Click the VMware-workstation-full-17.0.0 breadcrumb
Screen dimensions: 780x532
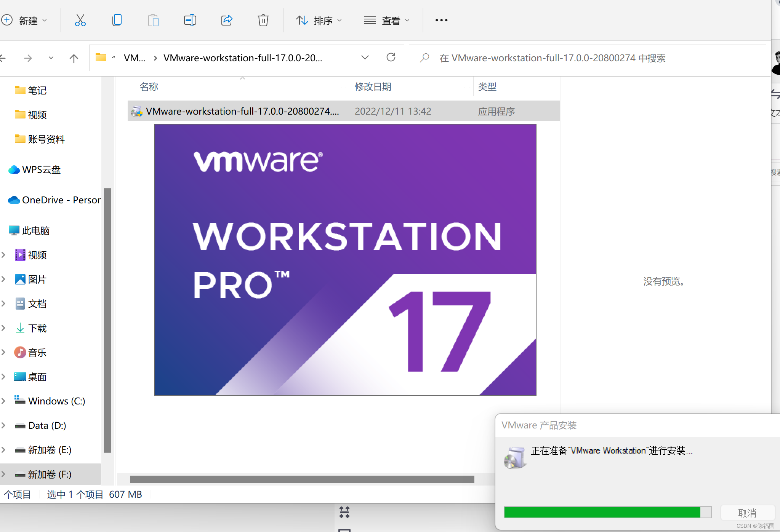click(x=243, y=58)
